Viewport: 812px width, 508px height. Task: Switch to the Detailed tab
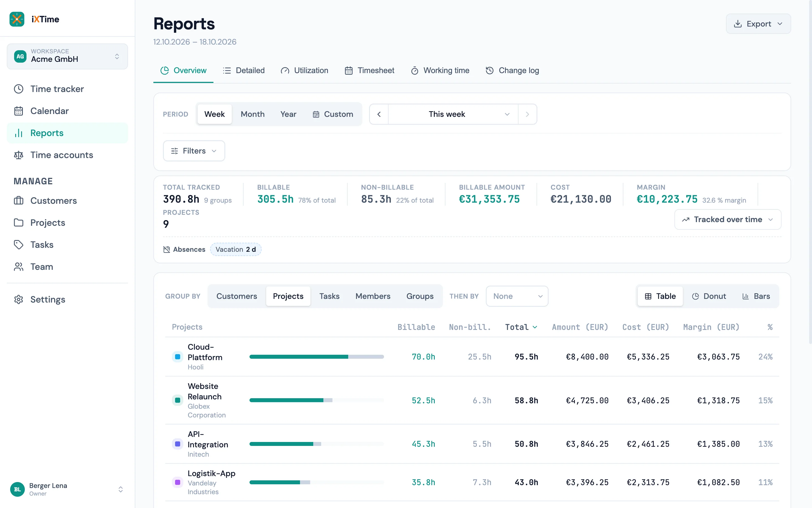[244, 71]
